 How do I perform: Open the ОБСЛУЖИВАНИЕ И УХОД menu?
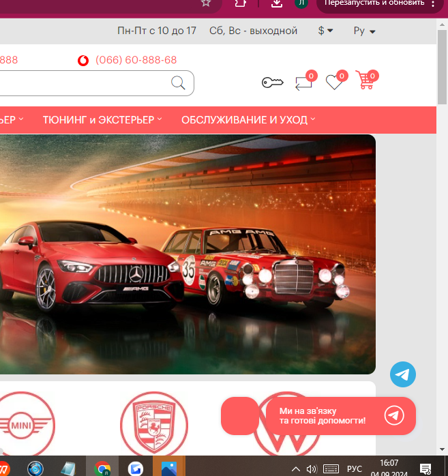248,119
